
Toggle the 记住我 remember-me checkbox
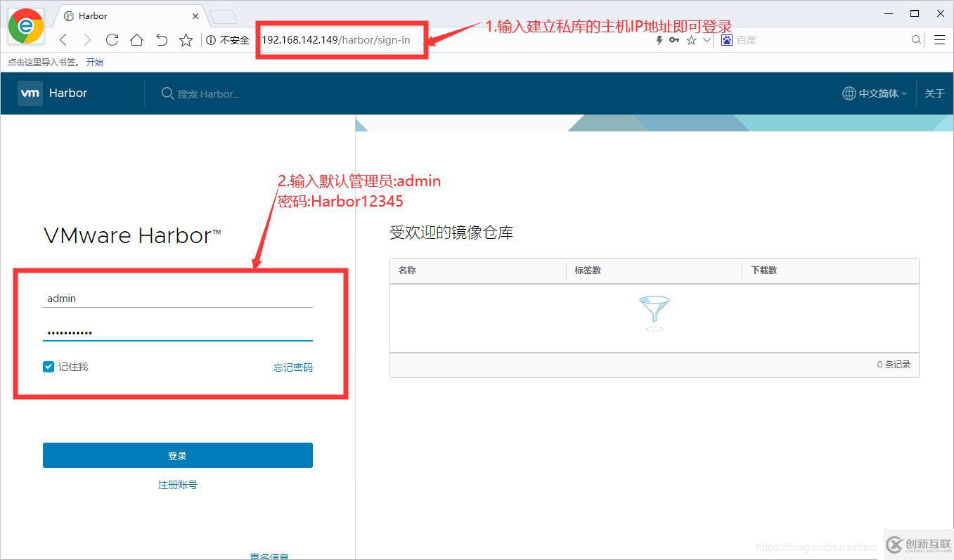(x=48, y=366)
